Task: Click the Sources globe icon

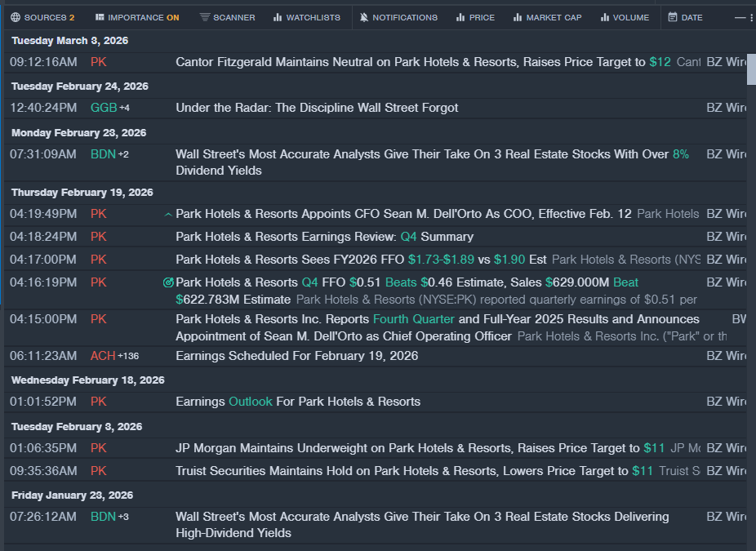Action: [x=16, y=17]
